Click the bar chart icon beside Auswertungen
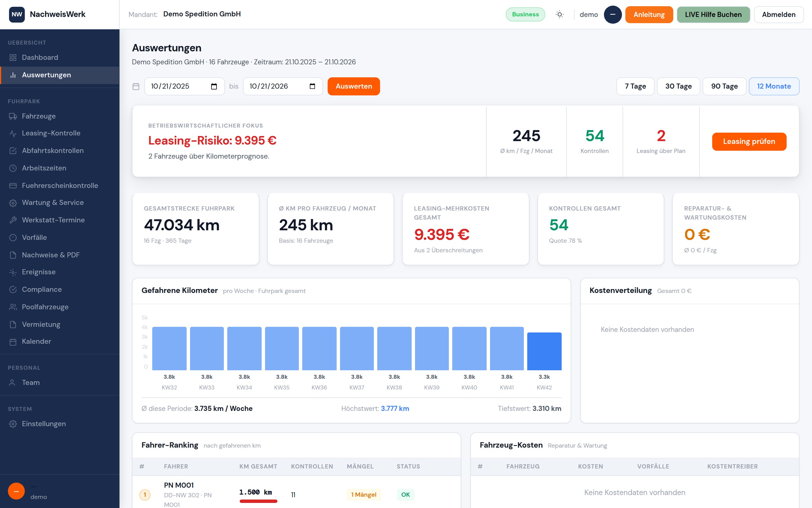Screen dimensions: 812x508 point(13,75)
